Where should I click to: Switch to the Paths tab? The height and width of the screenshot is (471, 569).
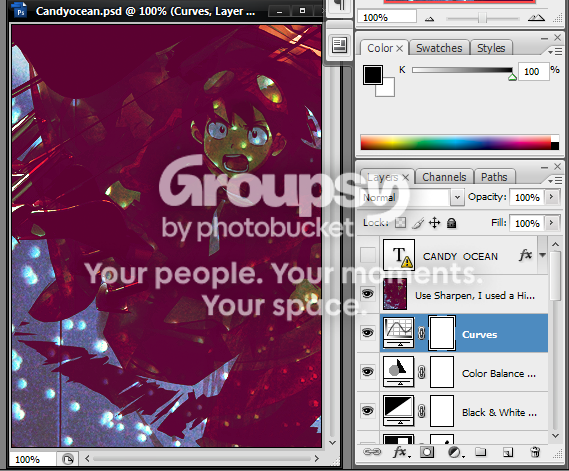tap(494, 177)
